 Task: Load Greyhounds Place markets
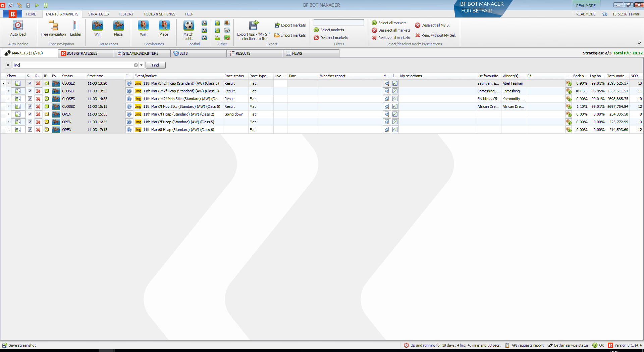[164, 28]
